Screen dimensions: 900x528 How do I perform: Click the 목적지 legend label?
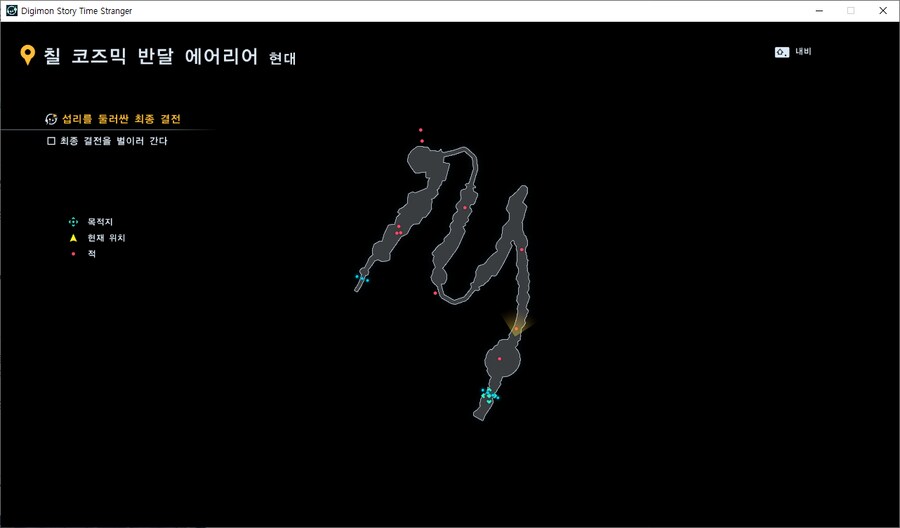click(x=100, y=222)
